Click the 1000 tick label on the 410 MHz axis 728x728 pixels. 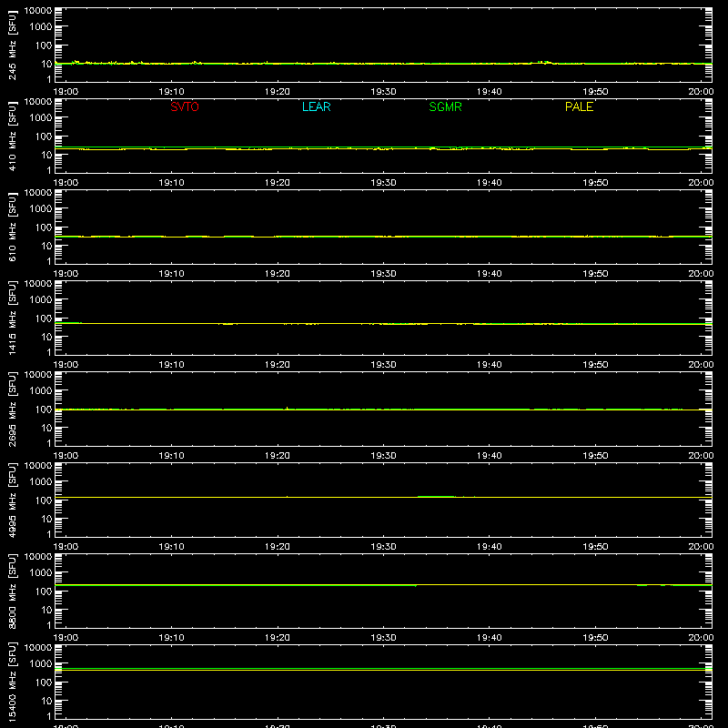click(41, 118)
